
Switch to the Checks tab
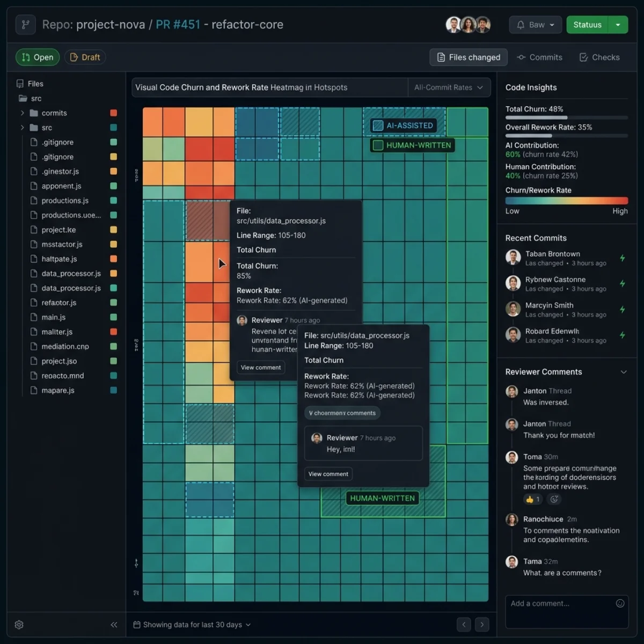[599, 57]
